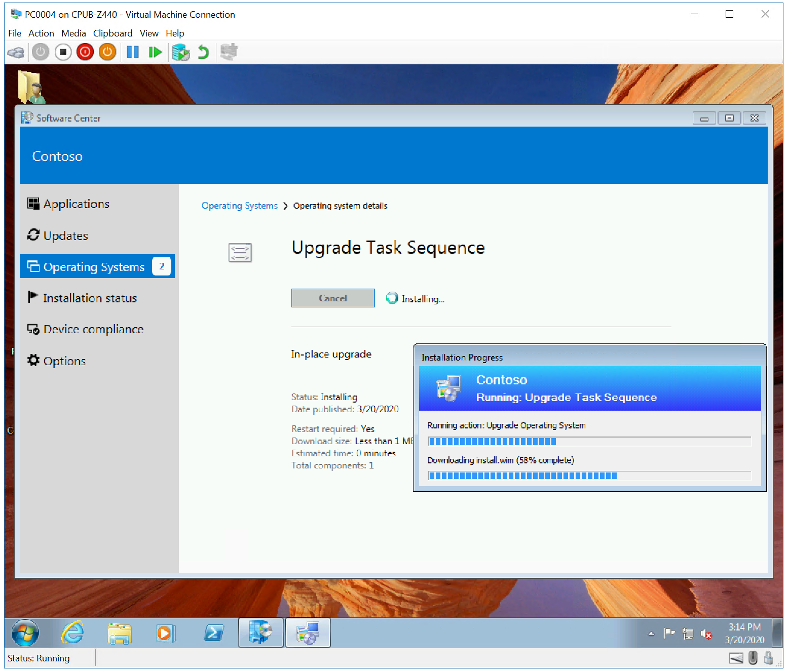The image size is (788, 672).
Task: Open Windows PowerShell from the taskbar
Action: [213, 633]
